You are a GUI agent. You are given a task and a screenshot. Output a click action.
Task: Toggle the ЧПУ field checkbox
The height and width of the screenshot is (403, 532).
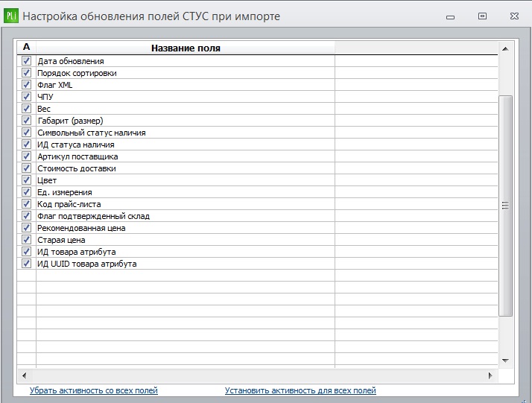coord(26,96)
